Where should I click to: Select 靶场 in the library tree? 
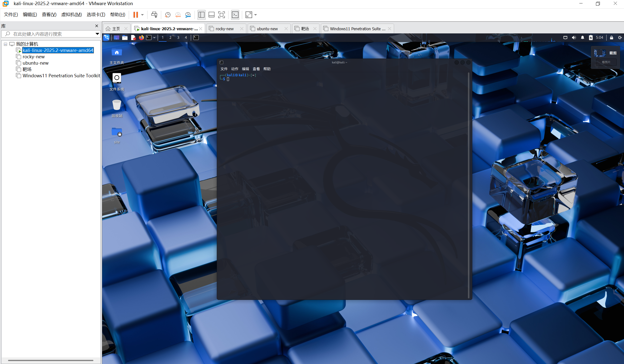[27, 69]
